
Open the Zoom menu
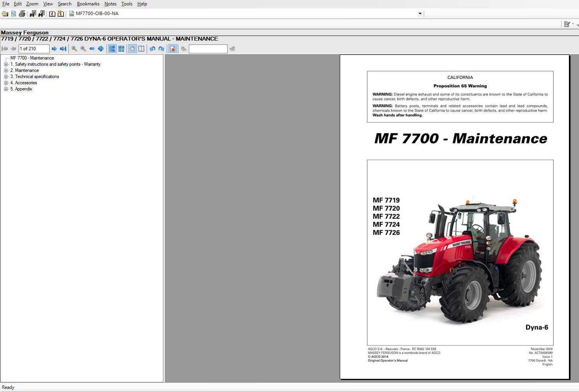[32, 4]
